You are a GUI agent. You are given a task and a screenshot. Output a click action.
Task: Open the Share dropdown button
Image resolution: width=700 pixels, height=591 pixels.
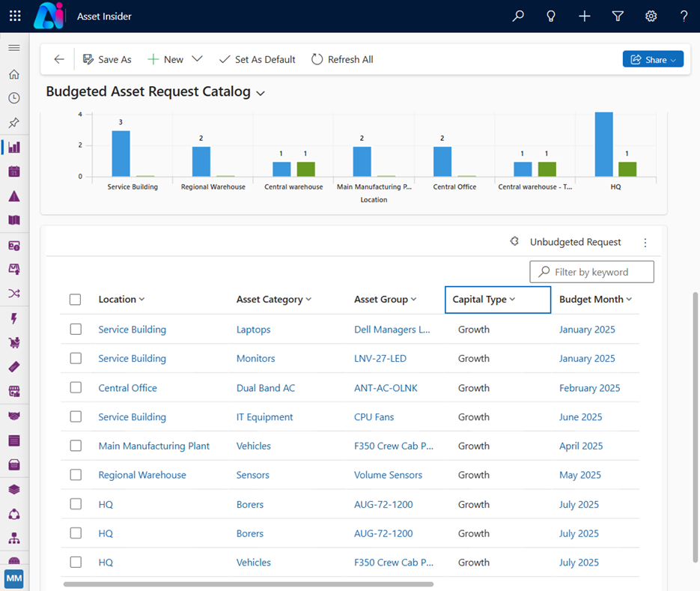click(x=653, y=59)
